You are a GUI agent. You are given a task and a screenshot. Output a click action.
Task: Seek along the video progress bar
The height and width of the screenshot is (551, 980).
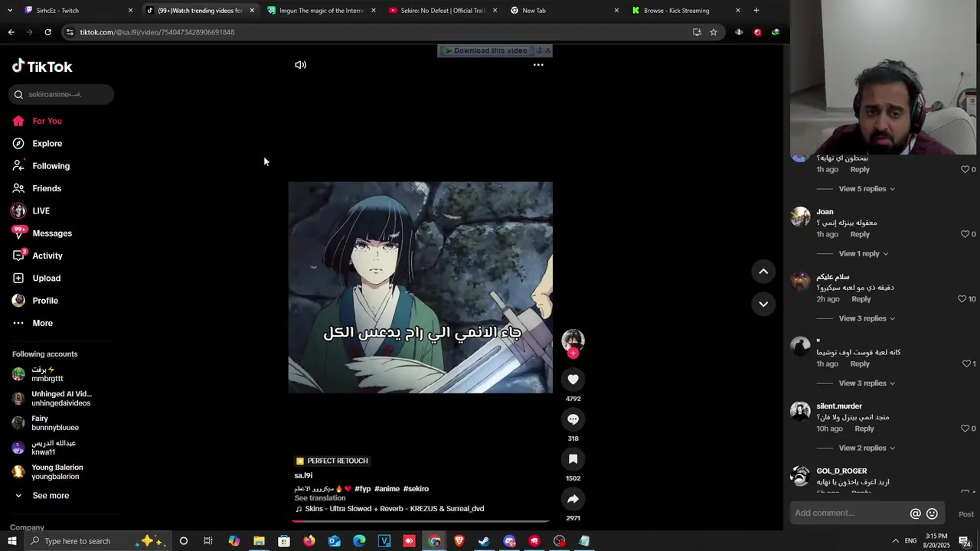(x=420, y=521)
